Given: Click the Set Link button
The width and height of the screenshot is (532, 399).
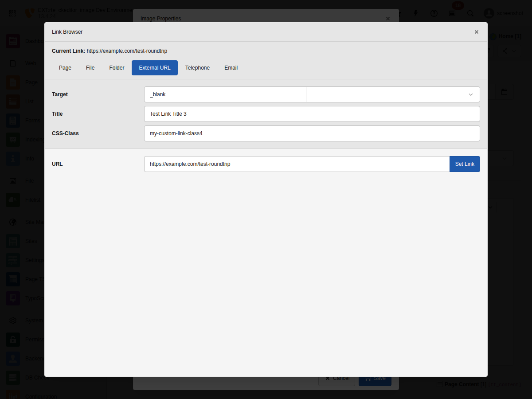Looking at the screenshot, I should click(465, 164).
